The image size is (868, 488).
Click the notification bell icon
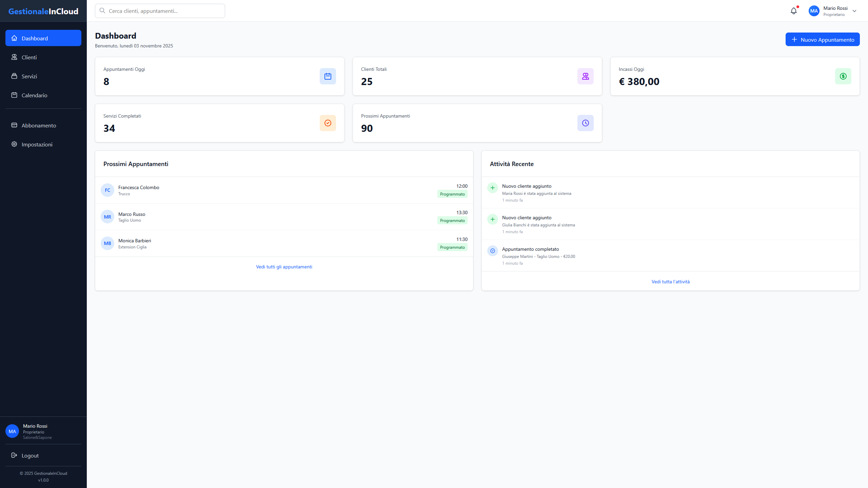pos(794,11)
